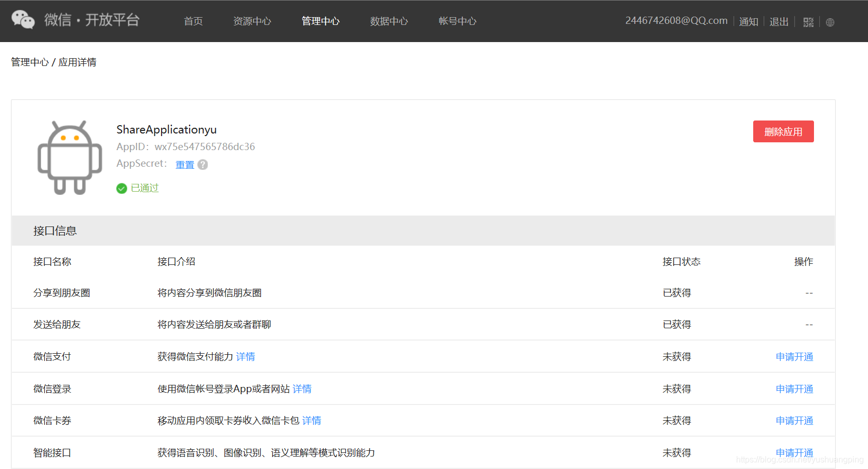The height and width of the screenshot is (469, 868).
Task: Click the 接口介绍 column header
Action: [176, 262]
